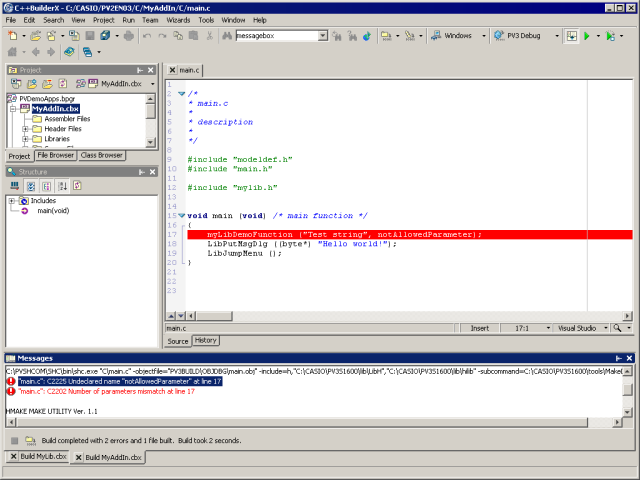The height and width of the screenshot is (480, 640).
Task: Click the Forward navigation arrow
Action: [51, 52]
